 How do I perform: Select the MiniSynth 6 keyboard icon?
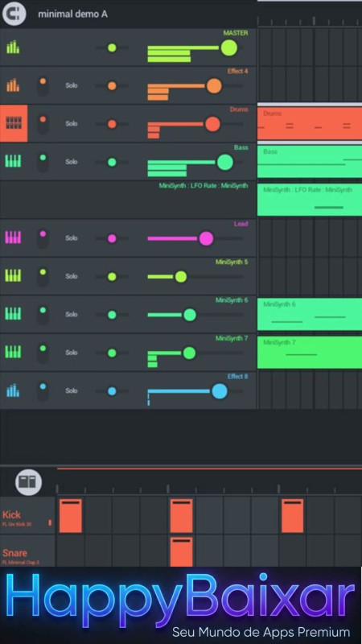(x=13, y=314)
